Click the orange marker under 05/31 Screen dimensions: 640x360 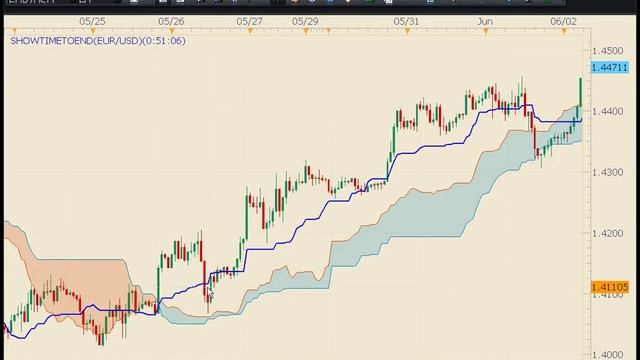coord(407,31)
